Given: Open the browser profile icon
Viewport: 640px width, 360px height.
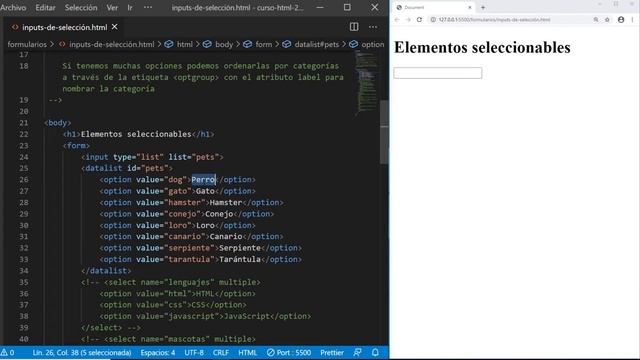Looking at the screenshot, I should (x=621, y=20).
